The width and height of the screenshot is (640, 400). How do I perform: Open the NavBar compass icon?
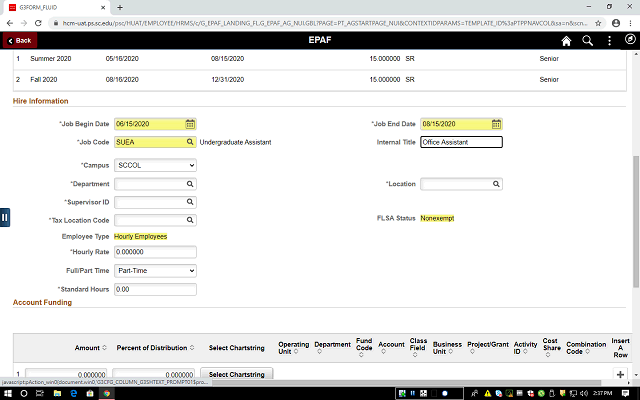pos(630,39)
